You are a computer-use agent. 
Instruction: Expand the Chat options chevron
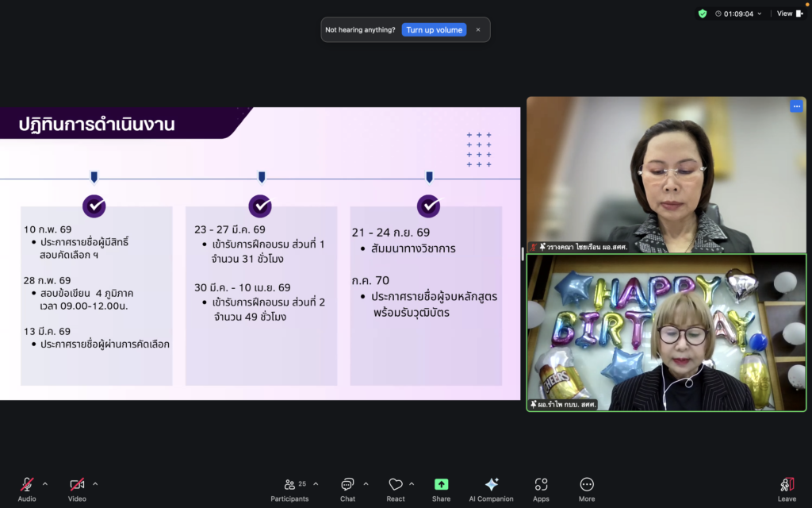366,483
